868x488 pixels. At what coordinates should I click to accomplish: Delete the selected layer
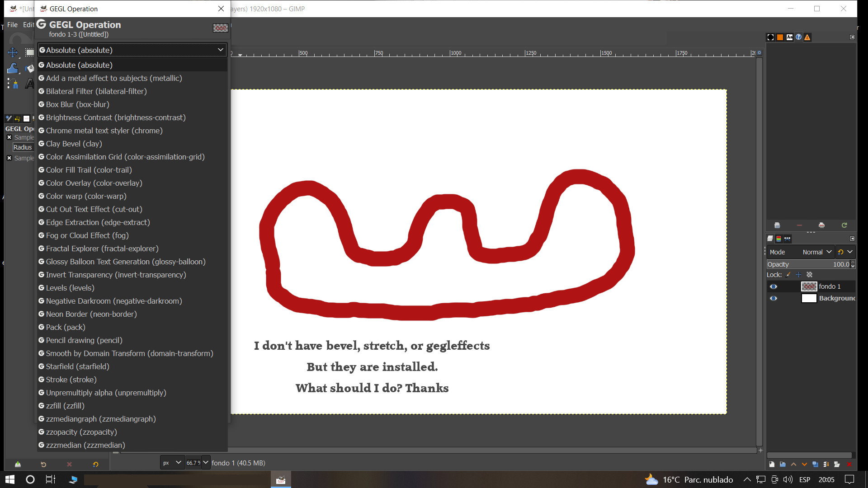pos(849,464)
